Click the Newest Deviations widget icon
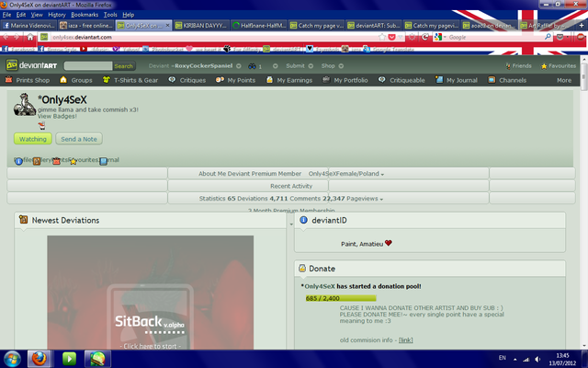The image size is (588, 368). tap(23, 220)
